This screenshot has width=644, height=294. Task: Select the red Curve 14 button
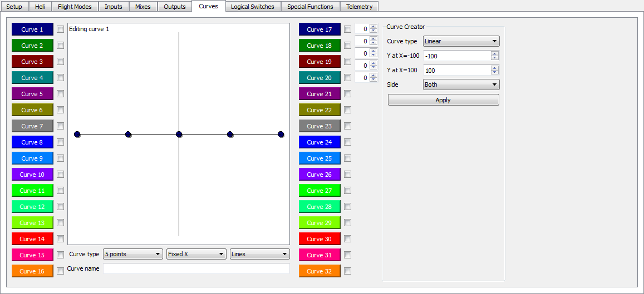tap(32, 239)
